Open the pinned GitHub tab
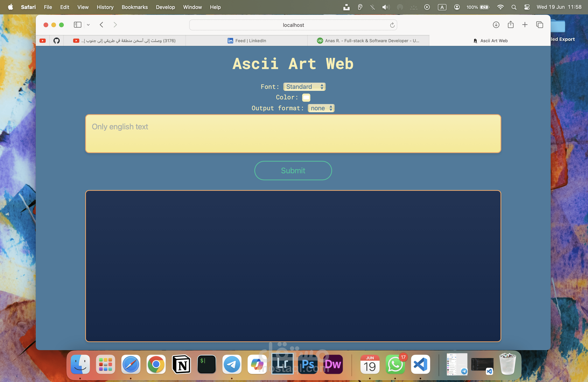The height and width of the screenshot is (382, 588). coord(57,40)
